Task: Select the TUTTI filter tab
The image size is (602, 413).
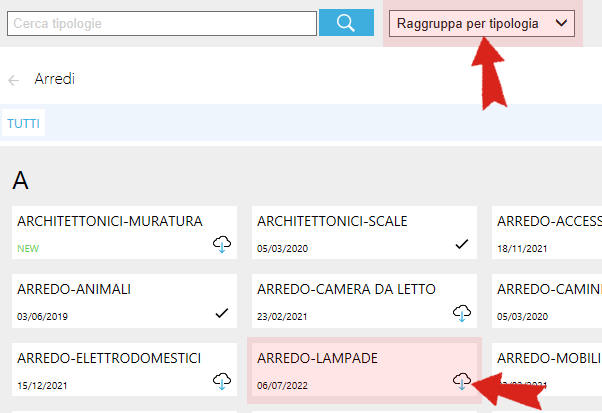Action: 23,123
